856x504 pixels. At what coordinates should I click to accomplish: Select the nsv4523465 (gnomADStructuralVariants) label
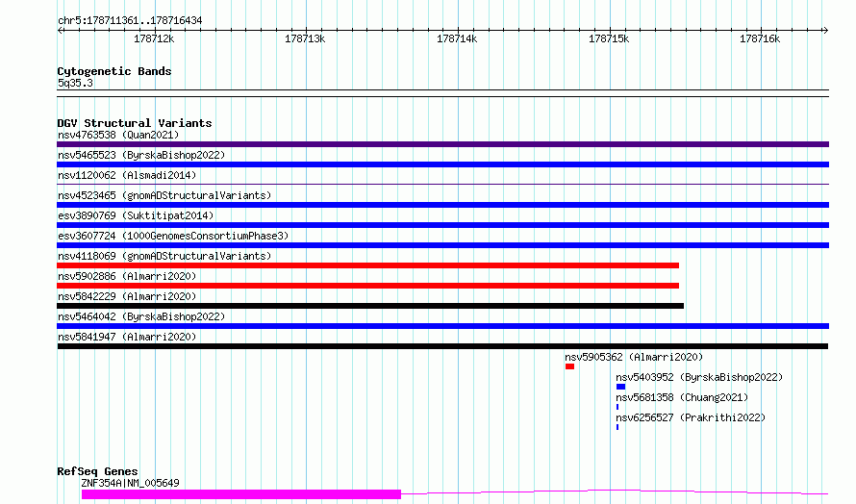[x=164, y=195]
